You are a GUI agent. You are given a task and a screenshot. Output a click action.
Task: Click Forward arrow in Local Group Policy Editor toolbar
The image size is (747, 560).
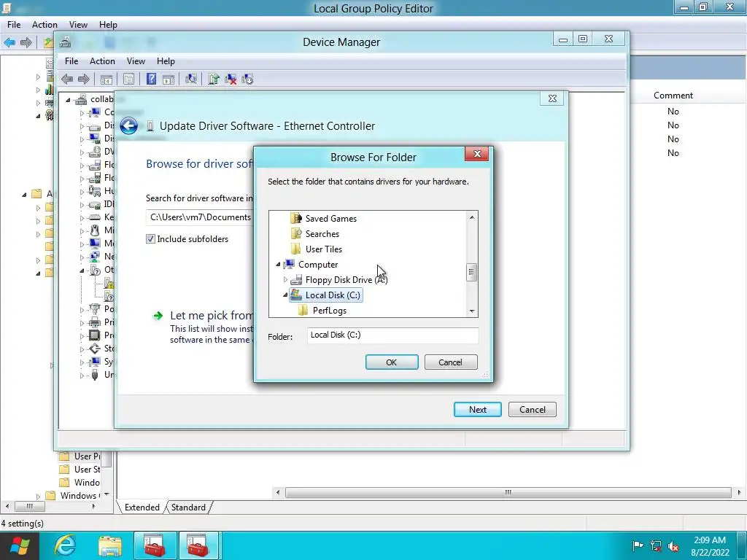pos(26,42)
